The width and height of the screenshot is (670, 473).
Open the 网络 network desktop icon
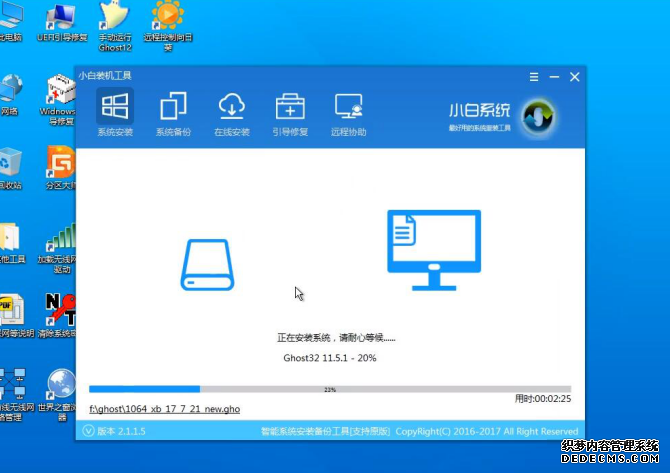click(x=10, y=95)
